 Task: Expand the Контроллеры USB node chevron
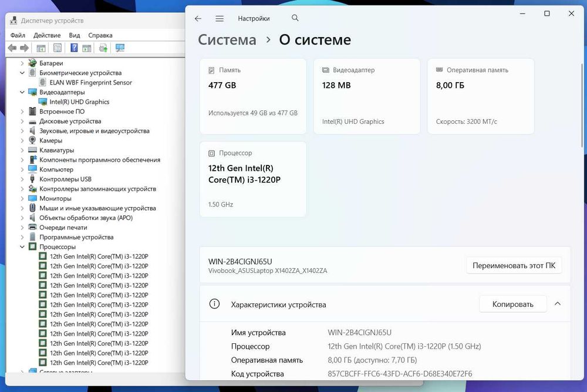click(x=22, y=180)
